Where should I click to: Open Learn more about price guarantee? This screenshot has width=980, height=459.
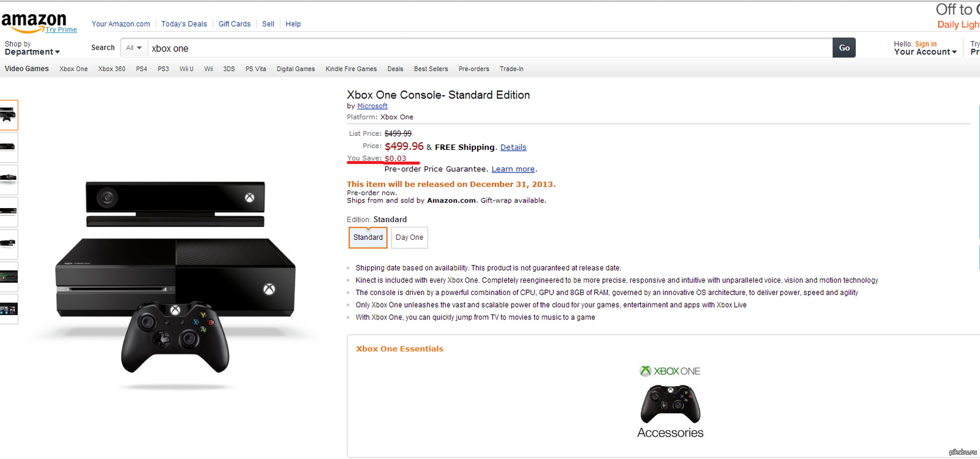point(513,170)
